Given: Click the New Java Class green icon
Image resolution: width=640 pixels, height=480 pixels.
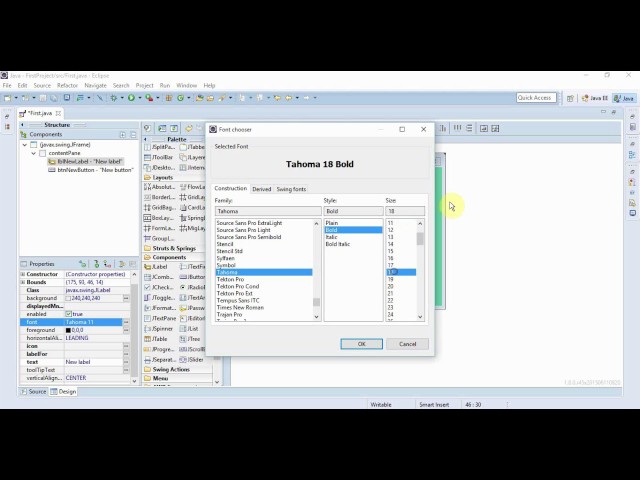Looking at the screenshot, I should pos(180,98).
